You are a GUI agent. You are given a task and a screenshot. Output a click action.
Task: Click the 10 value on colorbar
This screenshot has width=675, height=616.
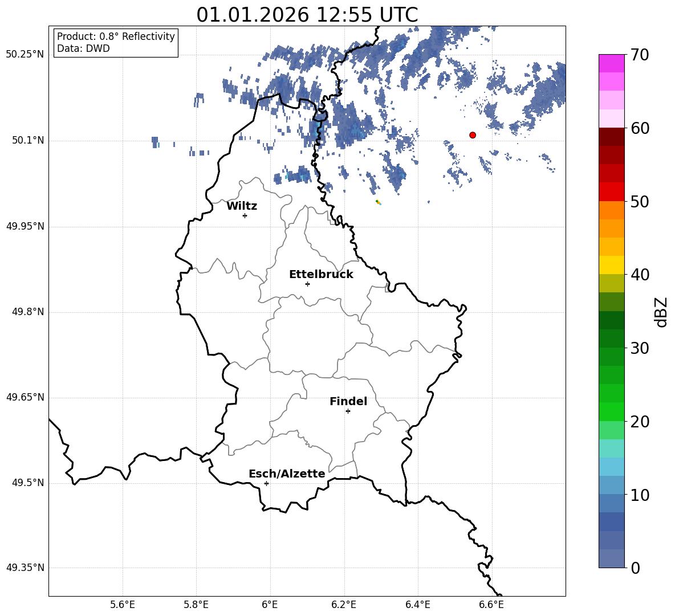[640, 495]
